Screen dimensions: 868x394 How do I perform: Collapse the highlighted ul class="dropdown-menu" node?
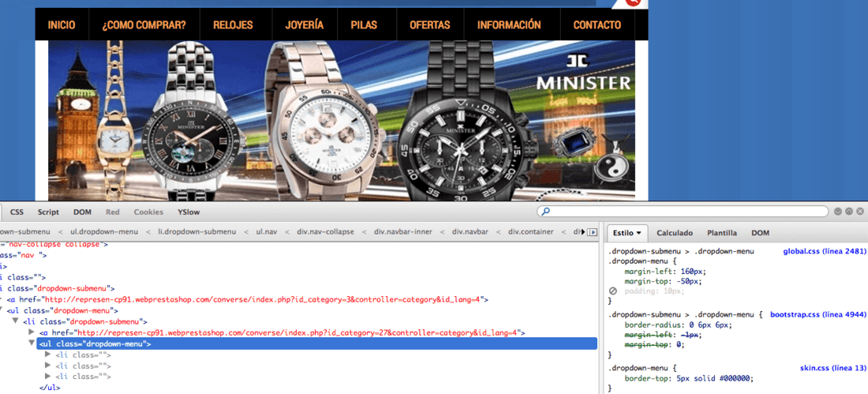[32, 344]
